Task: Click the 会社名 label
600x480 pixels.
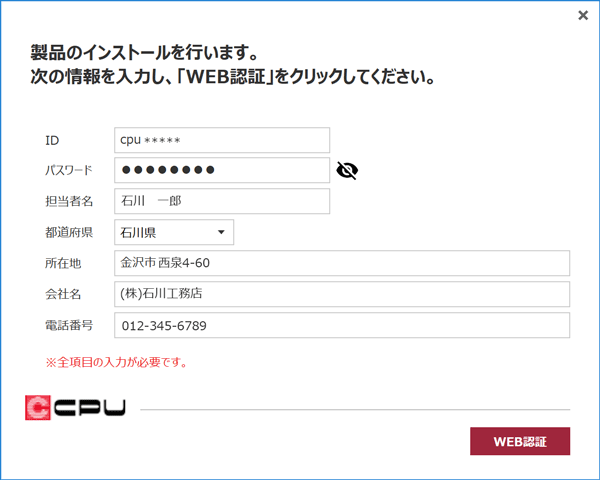Action: pos(63,294)
